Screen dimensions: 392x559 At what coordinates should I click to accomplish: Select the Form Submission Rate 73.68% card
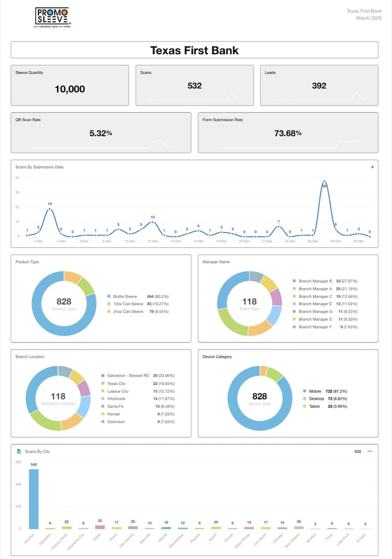288,133
